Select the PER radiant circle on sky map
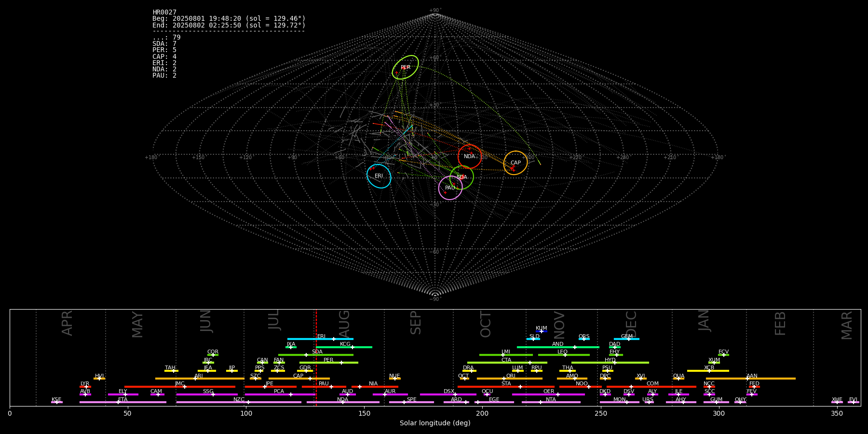The height and width of the screenshot is (434, 868). pos(406,67)
